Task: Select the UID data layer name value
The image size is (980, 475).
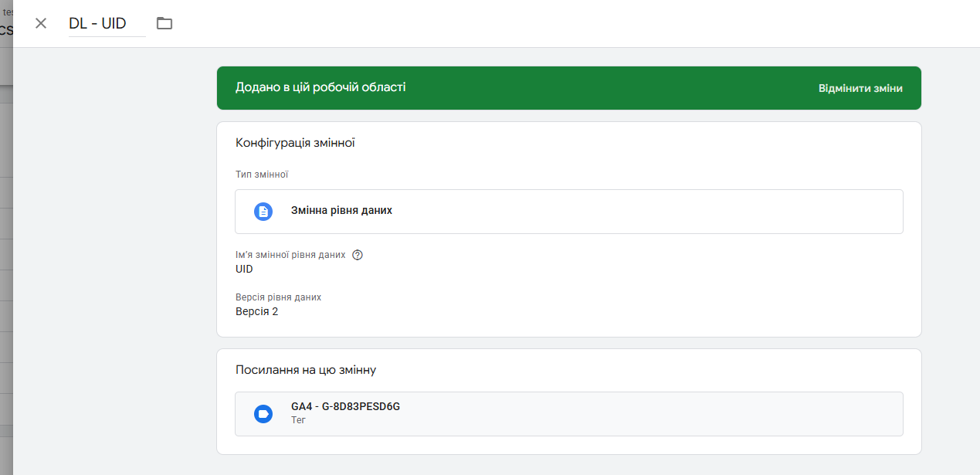Action: pyautogui.click(x=244, y=270)
